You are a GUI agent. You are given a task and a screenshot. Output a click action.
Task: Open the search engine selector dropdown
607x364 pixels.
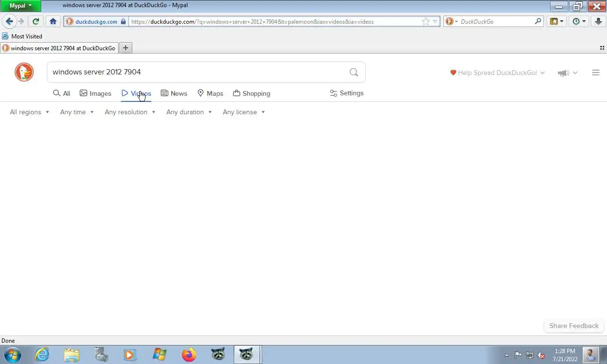(x=451, y=21)
